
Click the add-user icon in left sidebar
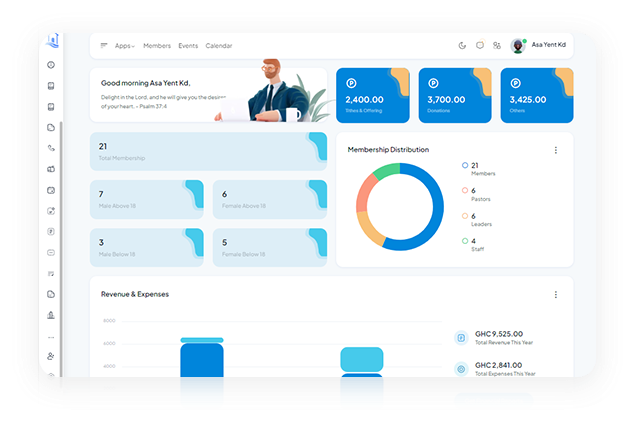tap(51, 356)
